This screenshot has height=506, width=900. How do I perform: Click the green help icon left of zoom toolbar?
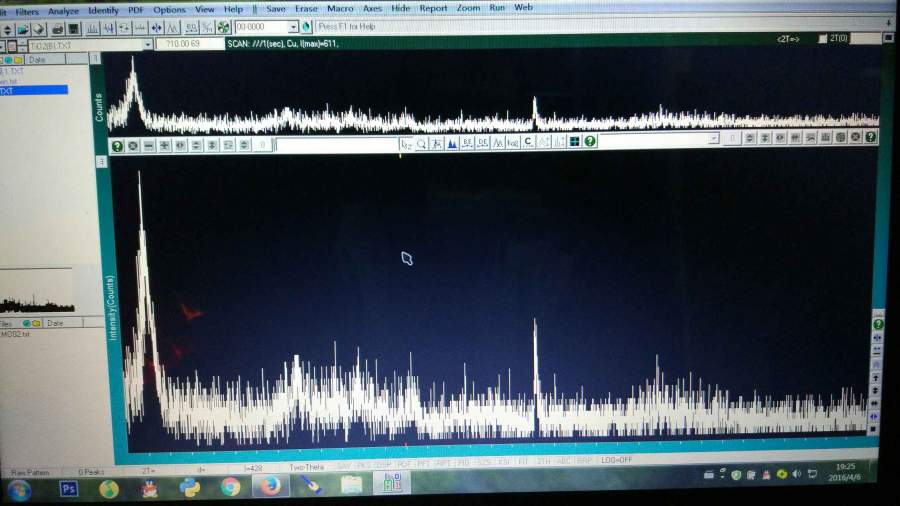click(117, 146)
